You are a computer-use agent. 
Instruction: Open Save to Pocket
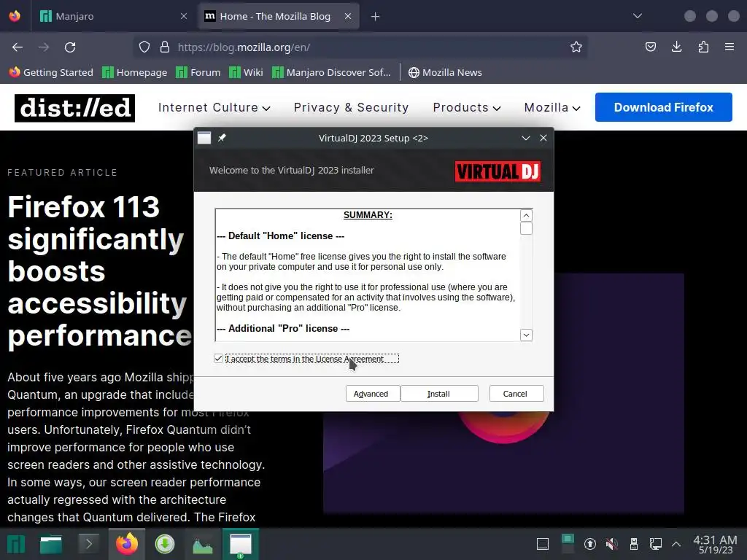point(650,47)
